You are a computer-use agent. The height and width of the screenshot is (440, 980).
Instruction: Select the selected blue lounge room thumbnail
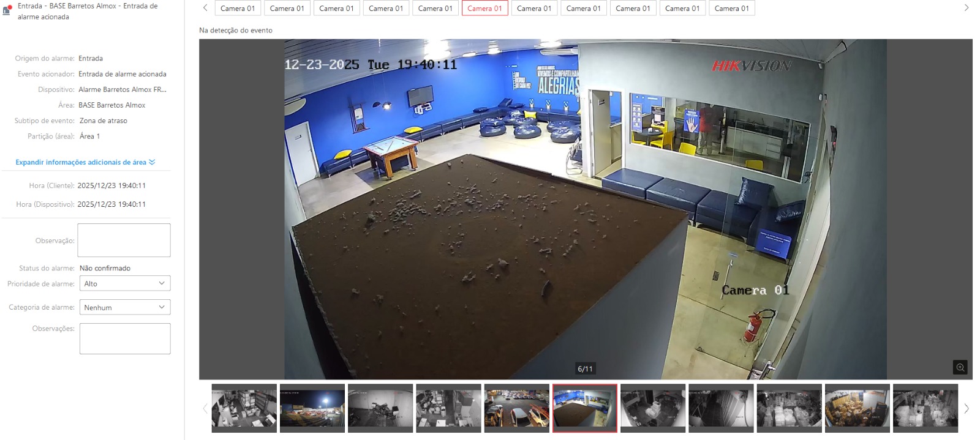pos(584,408)
